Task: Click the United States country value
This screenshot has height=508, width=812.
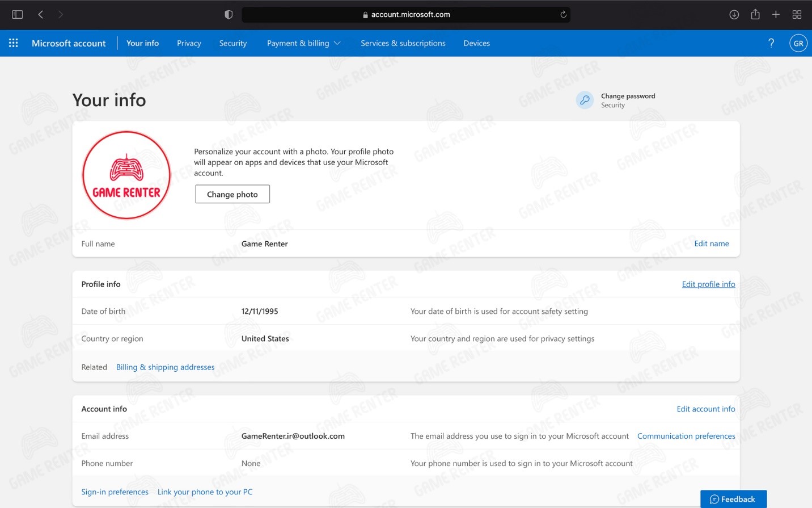Action: pyautogui.click(x=265, y=338)
